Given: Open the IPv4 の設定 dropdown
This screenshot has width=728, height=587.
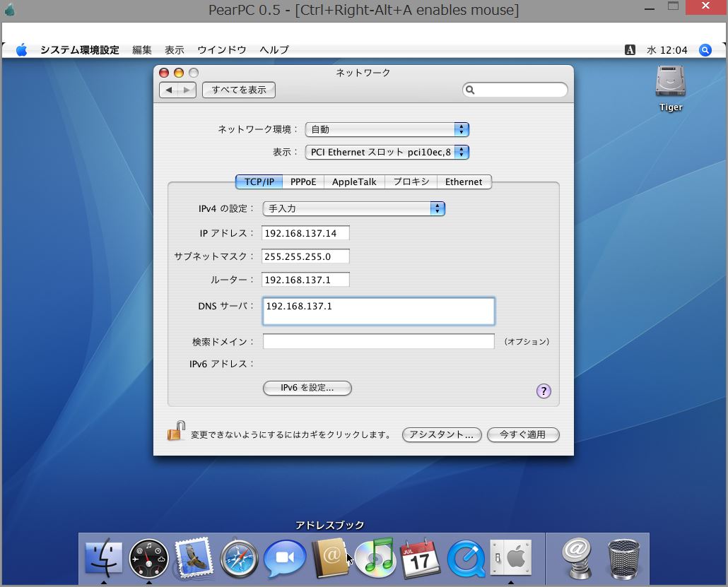Looking at the screenshot, I should click(354, 209).
